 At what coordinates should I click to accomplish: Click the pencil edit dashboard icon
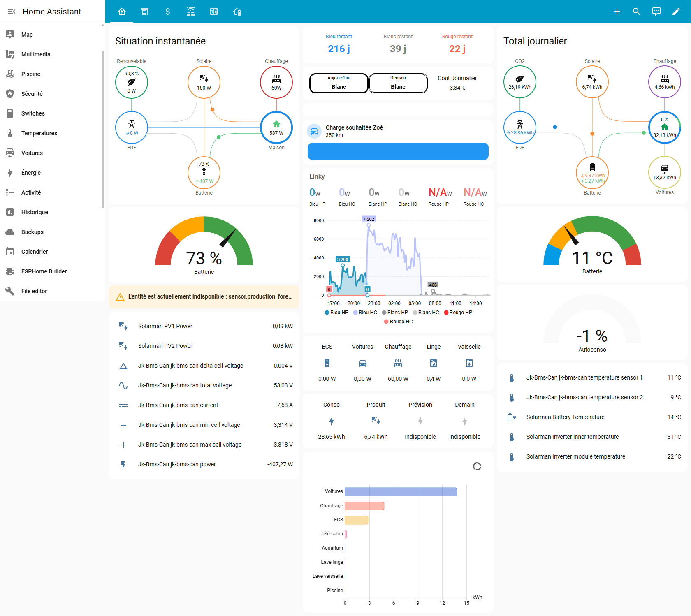click(x=676, y=12)
